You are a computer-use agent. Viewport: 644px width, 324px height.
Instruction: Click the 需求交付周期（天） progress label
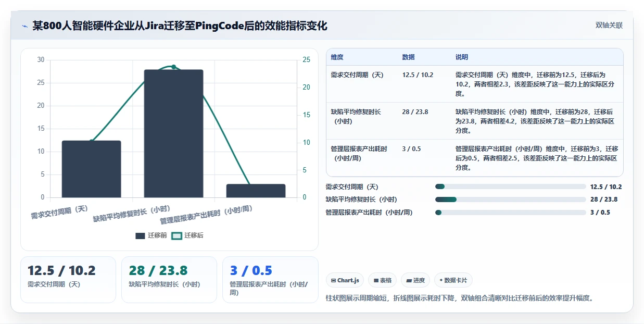click(352, 186)
